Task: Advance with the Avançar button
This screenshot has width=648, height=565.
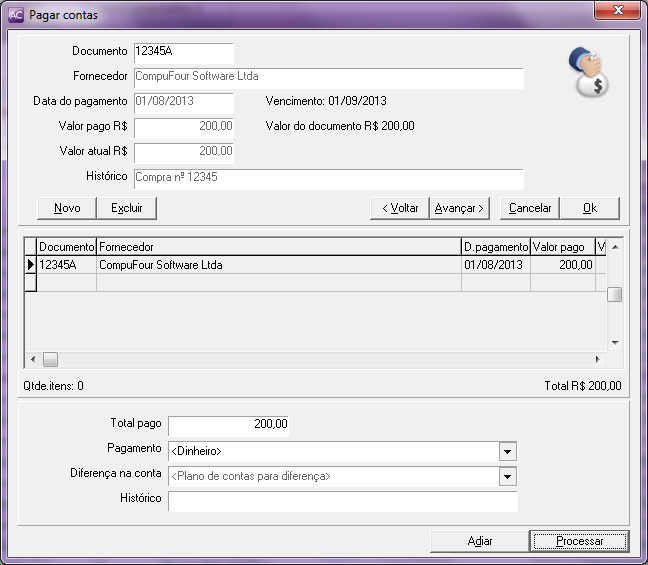Action: pyautogui.click(x=458, y=208)
